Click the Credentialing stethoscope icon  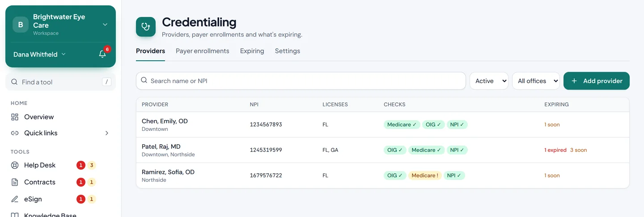coord(146,27)
